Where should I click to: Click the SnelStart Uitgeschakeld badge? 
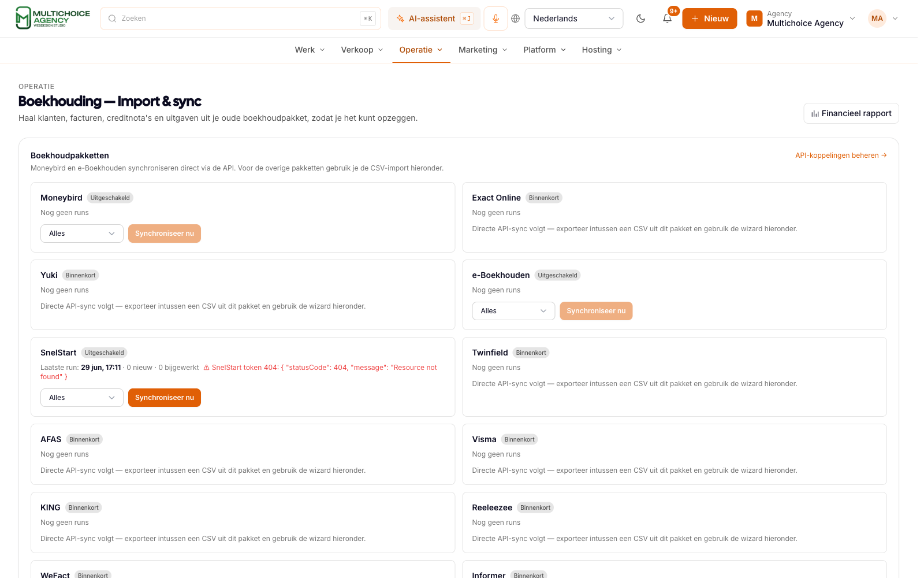(105, 353)
